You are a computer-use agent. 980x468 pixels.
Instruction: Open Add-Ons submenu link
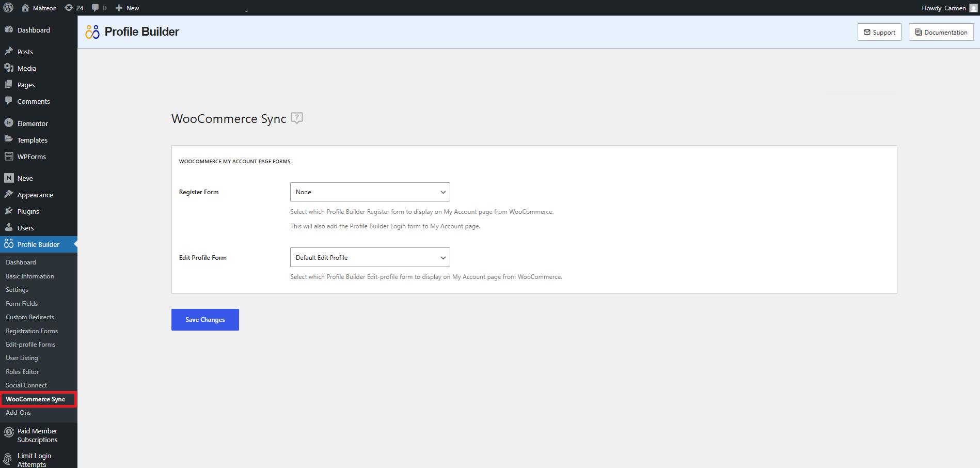pos(19,413)
